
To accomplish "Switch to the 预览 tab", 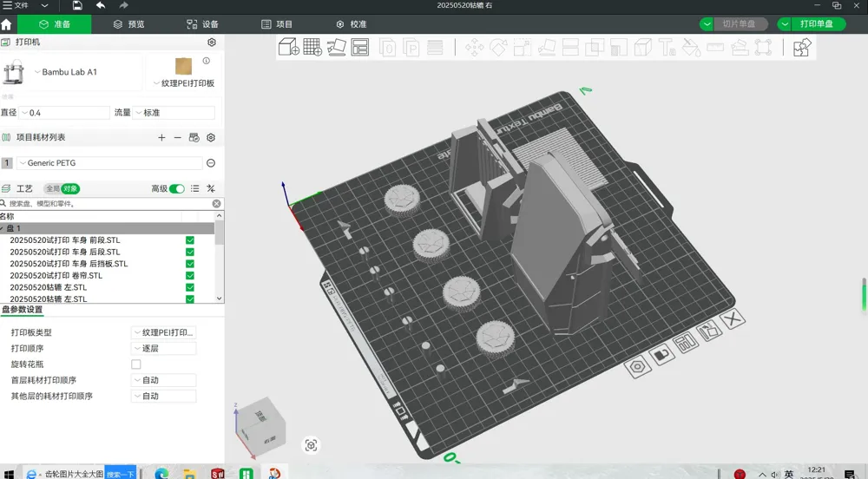I will coord(129,24).
